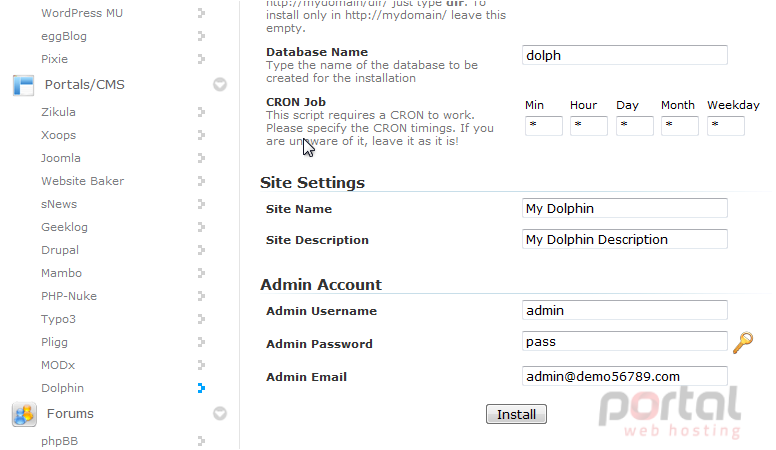Image resolution: width=776 pixels, height=450 pixels.
Task: Focus the Admin Username field
Action: point(625,310)
